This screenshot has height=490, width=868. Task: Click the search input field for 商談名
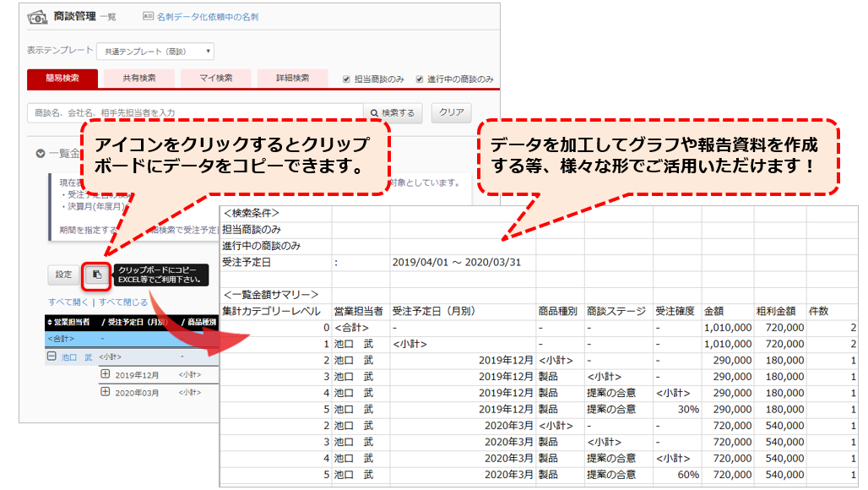click(x=169, y=110)
